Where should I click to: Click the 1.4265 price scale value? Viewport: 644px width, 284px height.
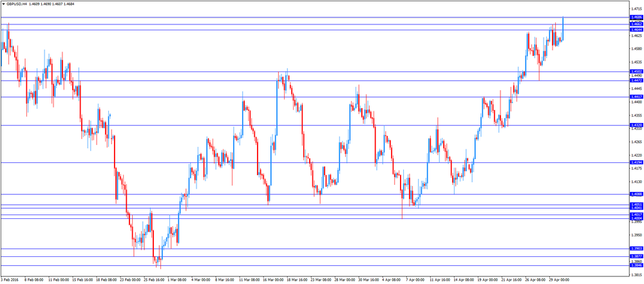tap(637, 142)
